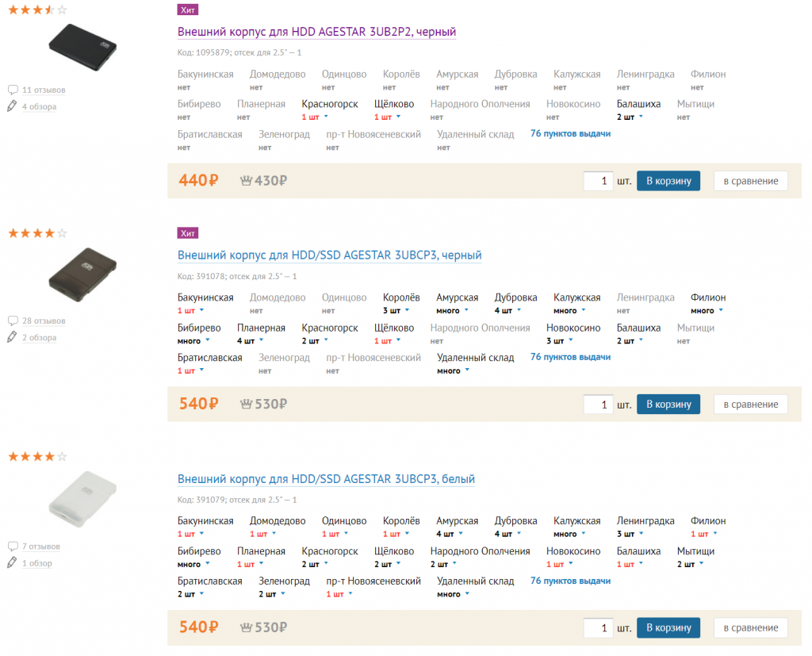The image size is (812, 656).
Task: Click the speech bubble icon beside 11 отзывов
Action: (x=13, y=90)
